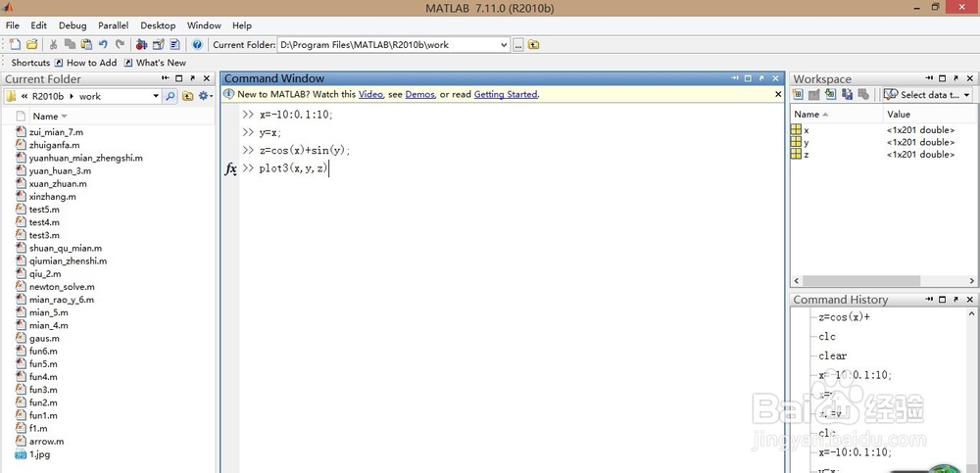Expand the R2010b work address bar dropdown

tap(156, 96)
